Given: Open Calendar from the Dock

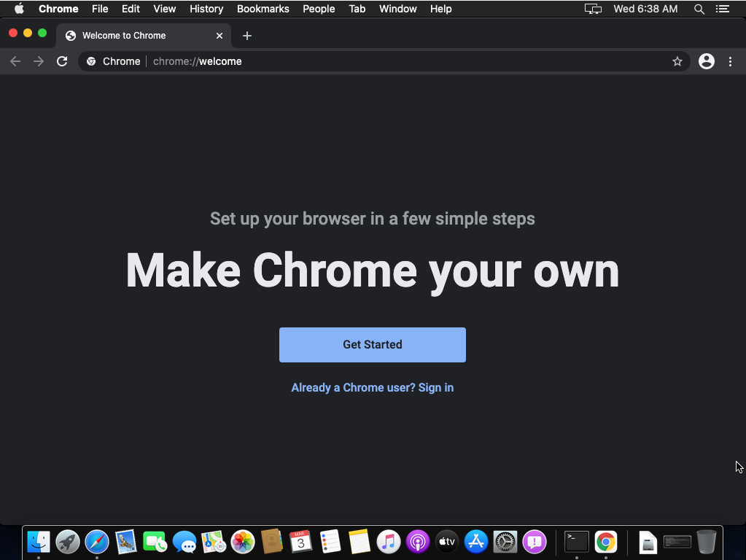Looking at the screenshot, I should coord(300,542).
